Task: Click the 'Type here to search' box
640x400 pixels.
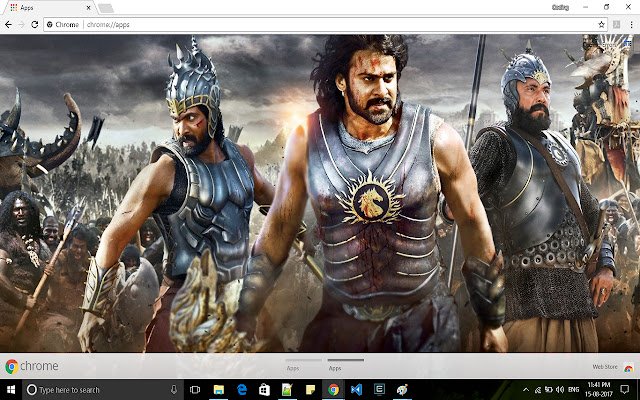Action: point(103,390)
